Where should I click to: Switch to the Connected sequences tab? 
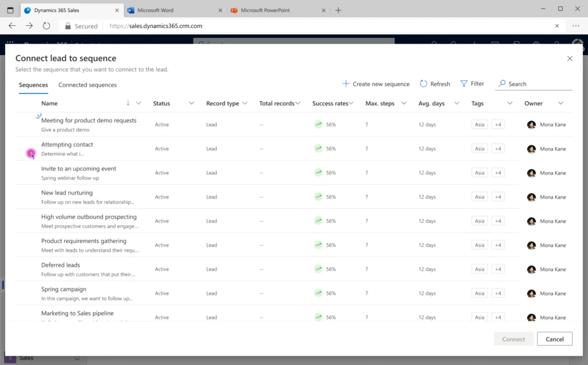87,85
